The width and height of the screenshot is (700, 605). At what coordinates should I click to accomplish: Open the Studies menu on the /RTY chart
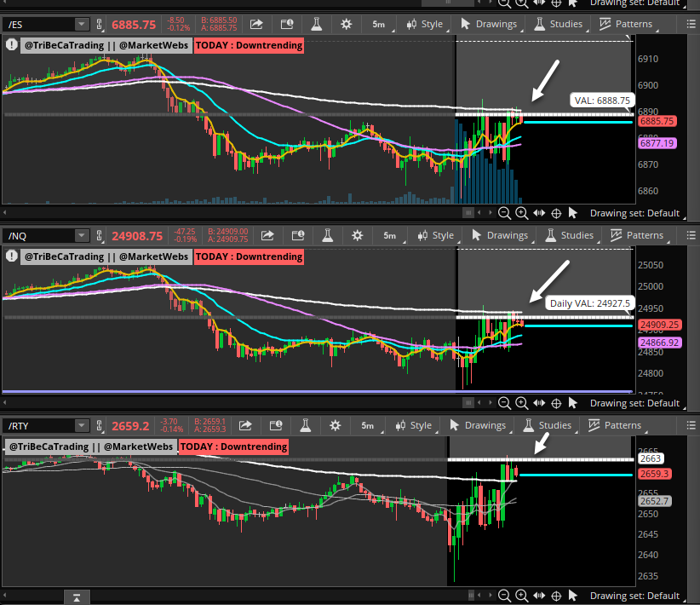point(548,425)
